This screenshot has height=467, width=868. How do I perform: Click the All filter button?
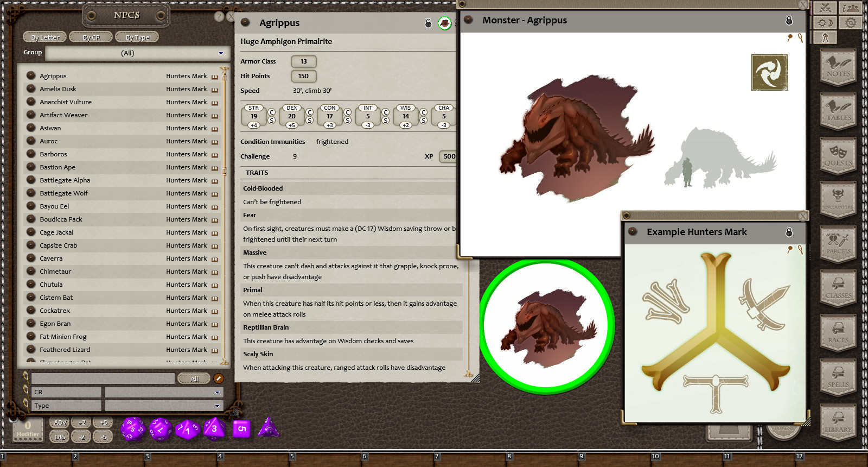194,378
